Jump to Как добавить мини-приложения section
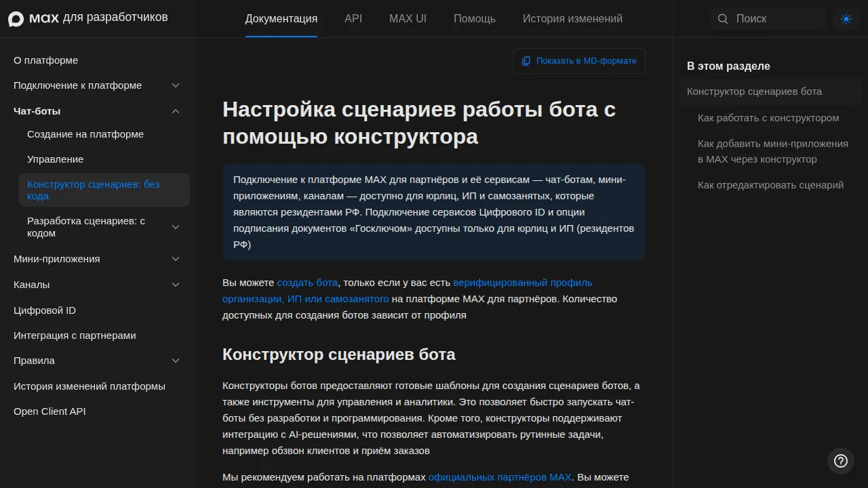 pos(773,151)
